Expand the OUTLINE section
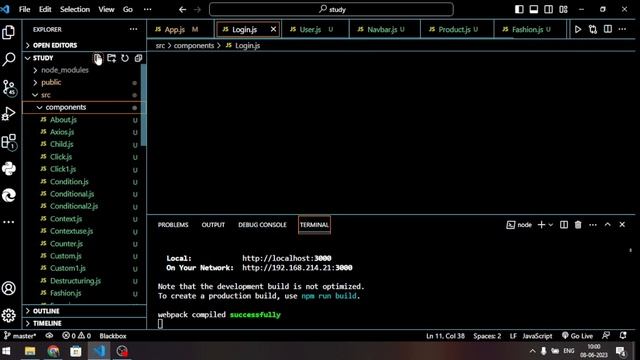Viewport: 640px width, 360px height. (x=84, y=311)
